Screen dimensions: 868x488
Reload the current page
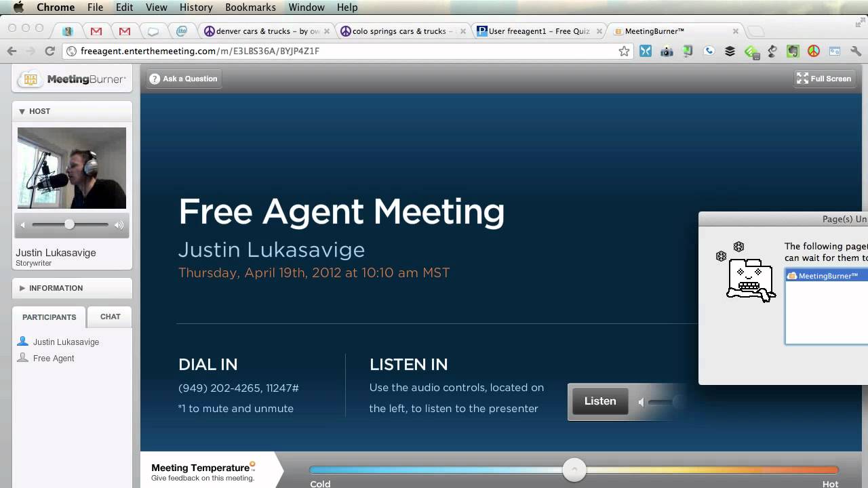click(x=50, y=51)
